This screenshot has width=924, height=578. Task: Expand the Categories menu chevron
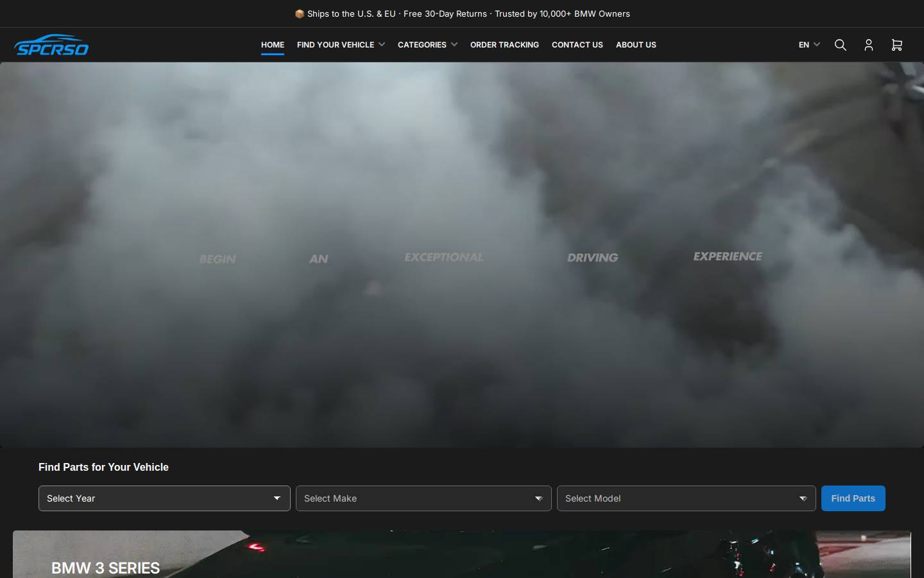click(x=454, y=44)
